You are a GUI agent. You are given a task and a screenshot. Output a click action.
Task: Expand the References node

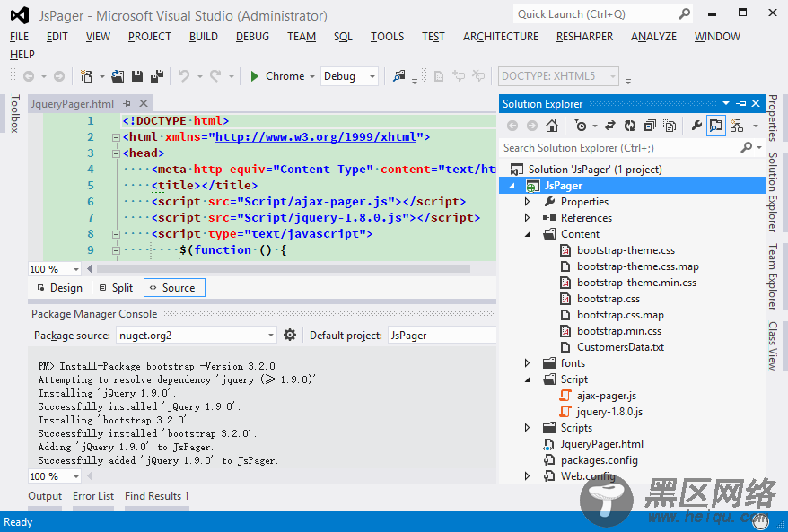(x=527, y=218)
